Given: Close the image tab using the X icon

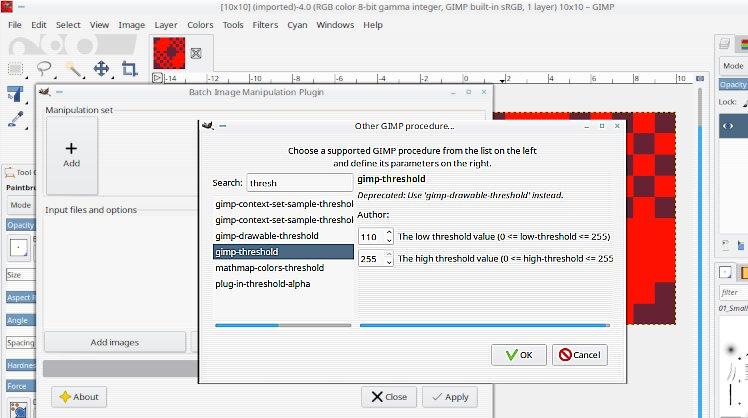Looking at the screenshot, I should point(196,53).
